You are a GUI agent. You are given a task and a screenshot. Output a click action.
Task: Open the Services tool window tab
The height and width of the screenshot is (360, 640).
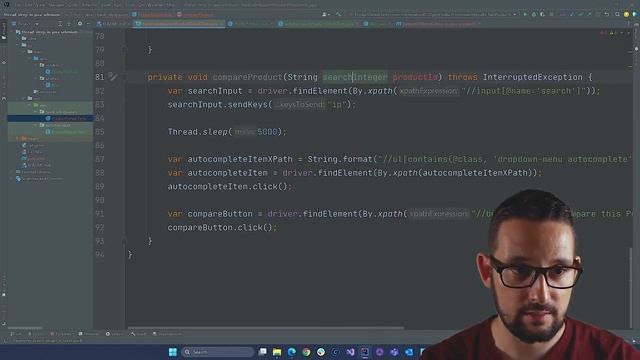pos(115,334)
